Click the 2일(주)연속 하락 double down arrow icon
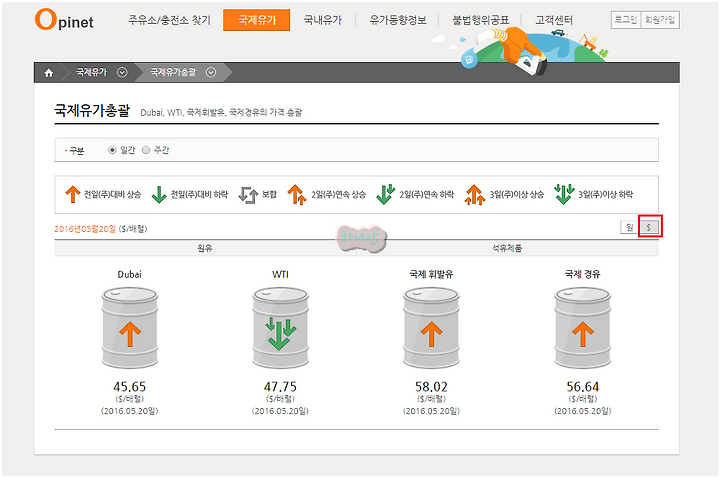 385,194
